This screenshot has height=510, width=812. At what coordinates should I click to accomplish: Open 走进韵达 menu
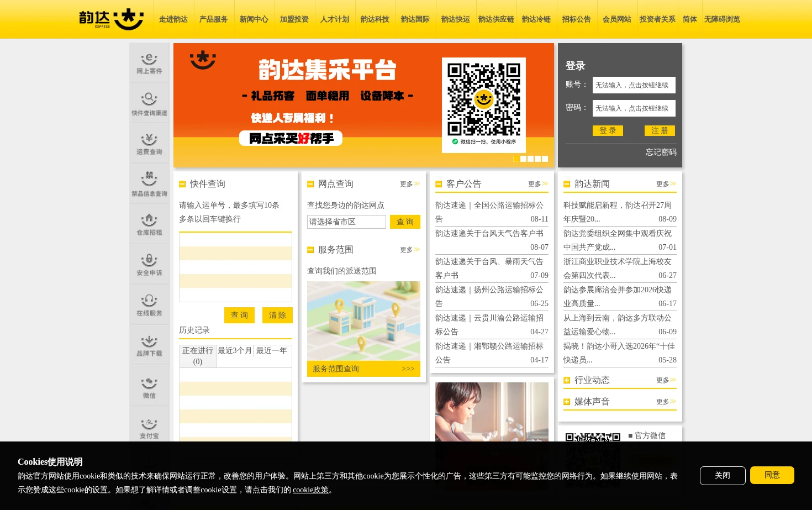[x=173, y=19]
